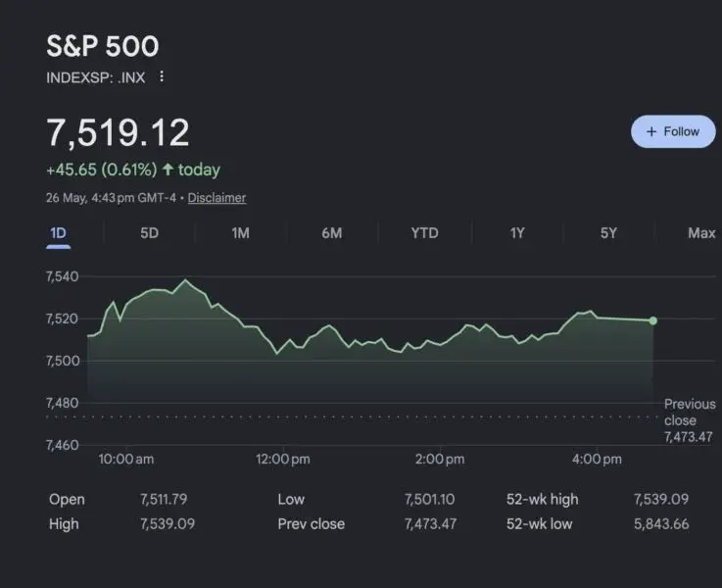Click the index value 7,519.12
Image resolution: width=722 pixels, height=588 pixels.
pos(118,132)
